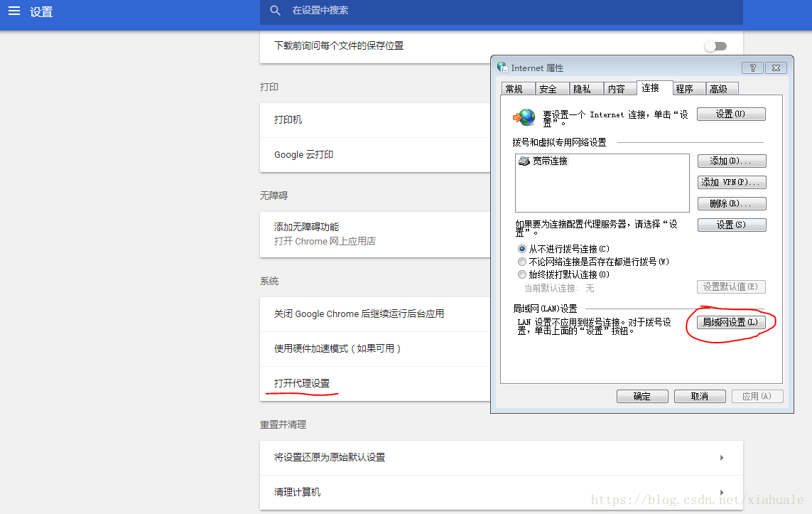Click the 设置(S) proxy settings button

[731, 225]
